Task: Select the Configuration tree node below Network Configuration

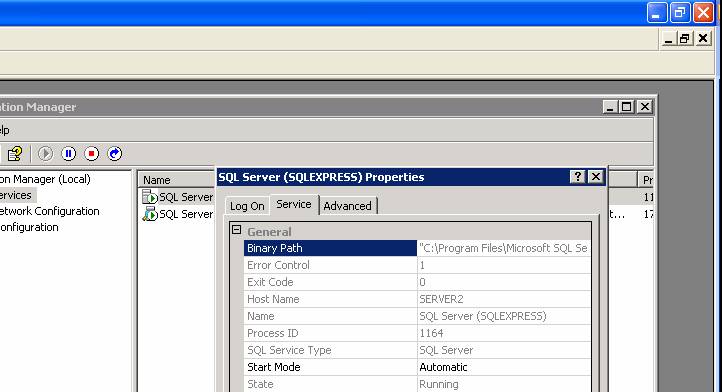Action: pos(29,227)
